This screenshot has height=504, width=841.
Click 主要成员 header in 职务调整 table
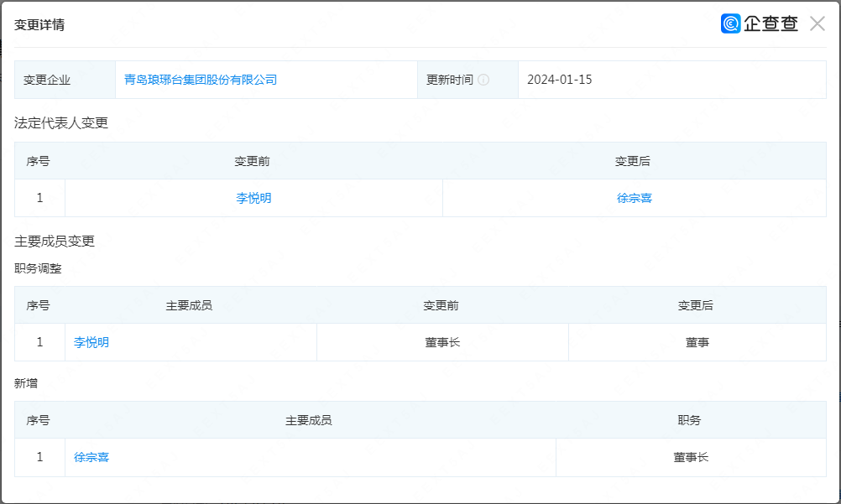[x=189, y=305]
